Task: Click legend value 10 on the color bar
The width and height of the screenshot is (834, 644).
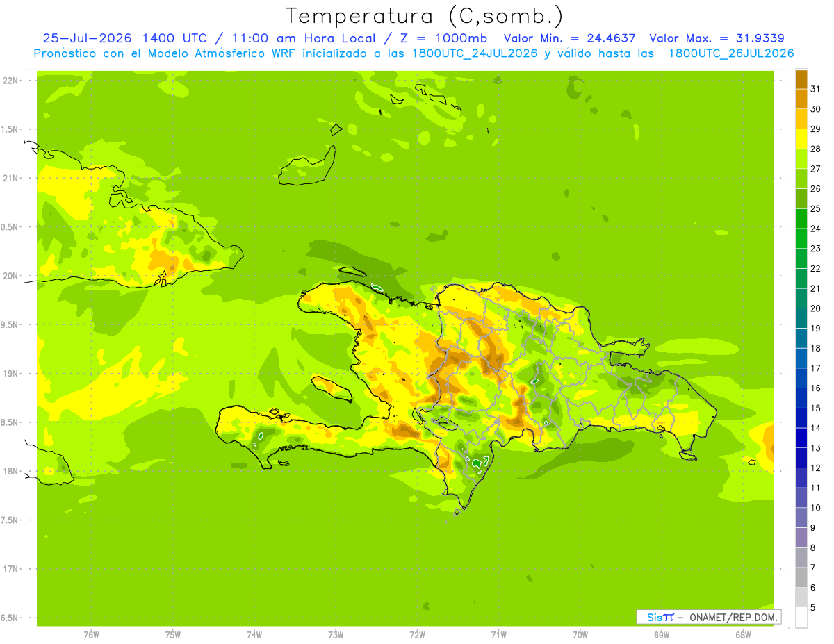Action: tap(816, 508)
